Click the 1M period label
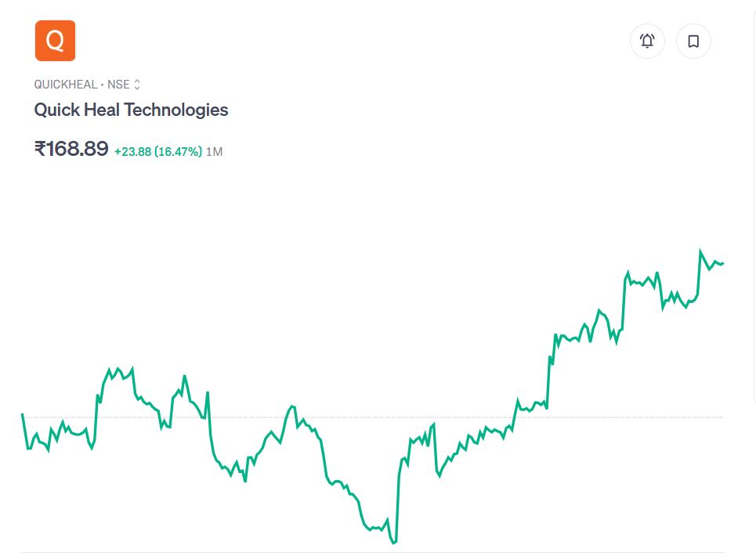The image size is (756, 556). [214, 151]
